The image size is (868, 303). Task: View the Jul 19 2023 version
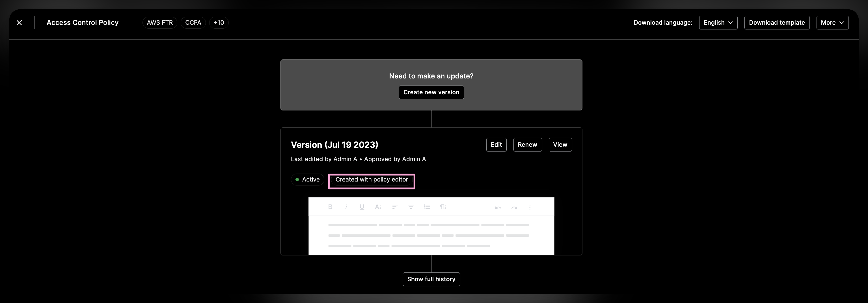tap(560, 145)
